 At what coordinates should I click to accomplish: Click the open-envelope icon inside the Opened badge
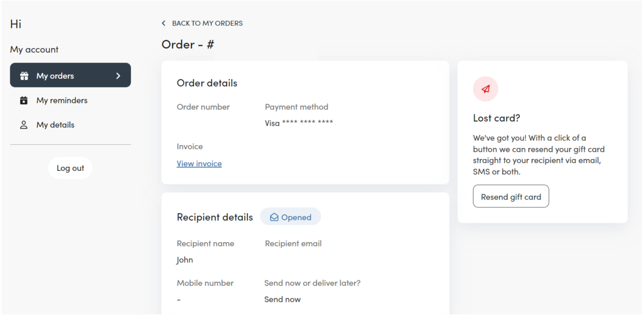pos(275,217)
